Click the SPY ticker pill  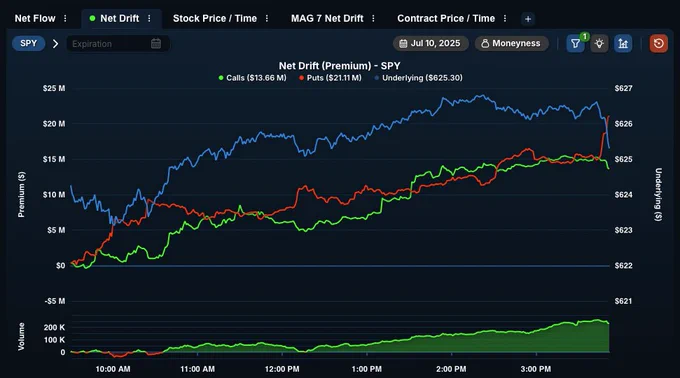click(x=29, y=43)
